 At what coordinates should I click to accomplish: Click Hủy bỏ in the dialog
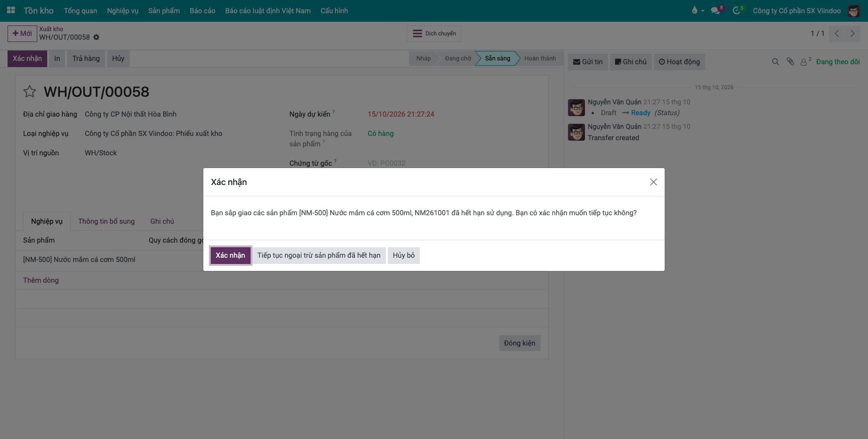click(x=404, y=255)
